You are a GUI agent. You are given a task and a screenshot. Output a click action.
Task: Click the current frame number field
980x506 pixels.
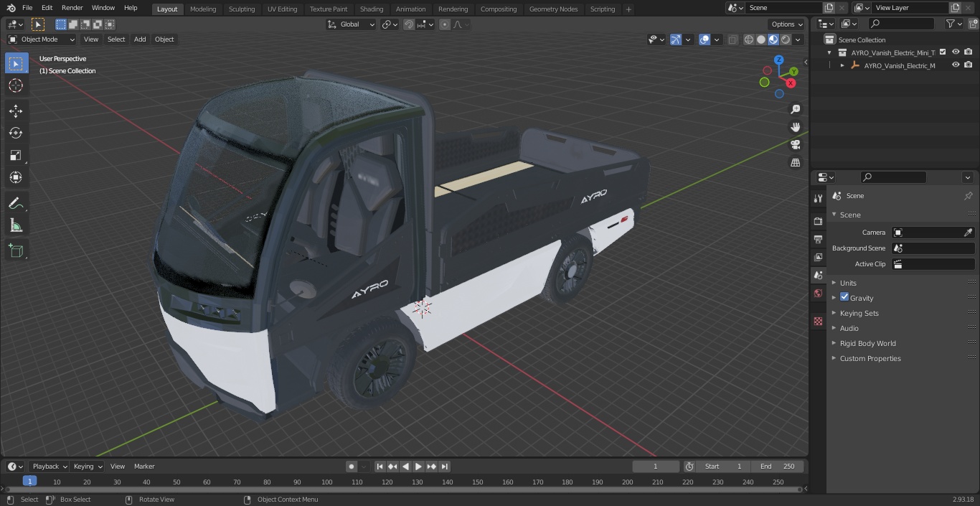[656, 467]
